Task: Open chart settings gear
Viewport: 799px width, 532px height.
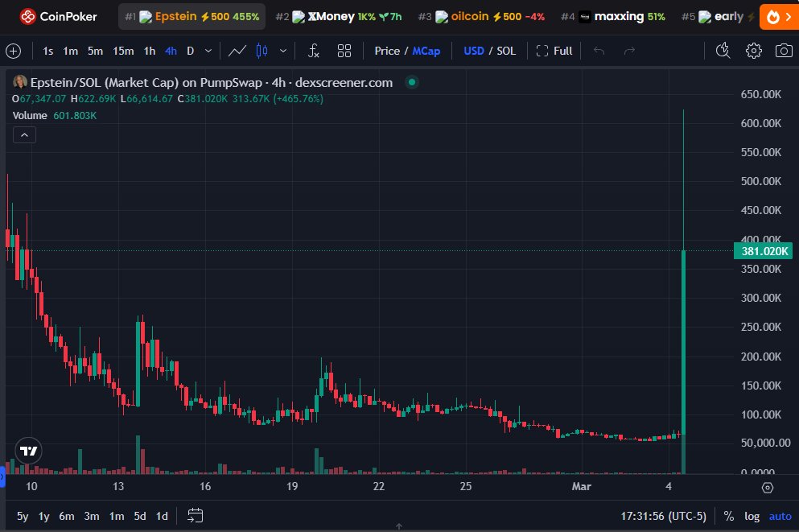Action: click(x=754, y=51)
